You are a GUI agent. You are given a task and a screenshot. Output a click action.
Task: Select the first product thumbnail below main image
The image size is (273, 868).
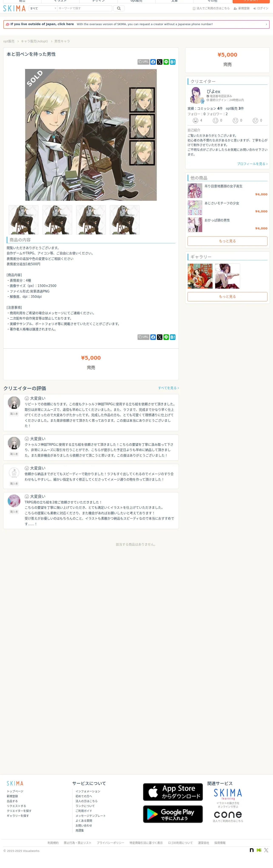[x=24, y=220]
